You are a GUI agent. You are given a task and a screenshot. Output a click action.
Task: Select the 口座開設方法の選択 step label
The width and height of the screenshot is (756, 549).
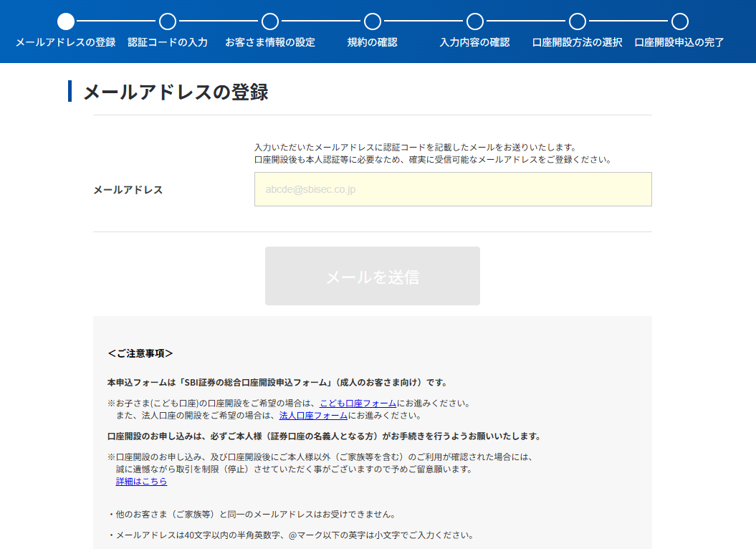[x=578, y=42]
